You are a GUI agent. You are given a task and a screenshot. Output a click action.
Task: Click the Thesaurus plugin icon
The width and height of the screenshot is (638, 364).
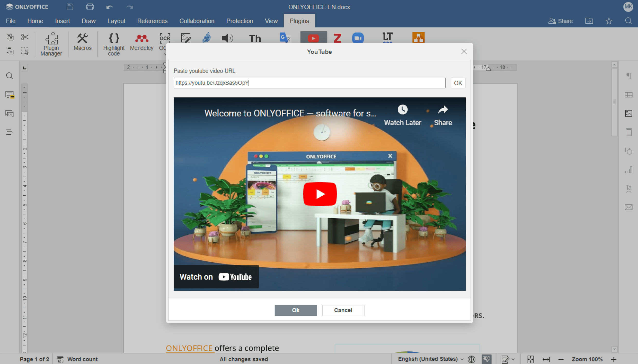pos(255,38)
